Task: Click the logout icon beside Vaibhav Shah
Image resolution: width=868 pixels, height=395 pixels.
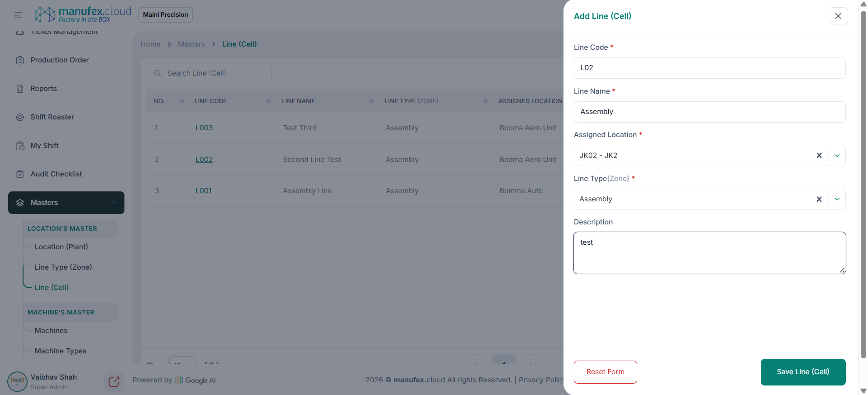Action: coord(114,382)
